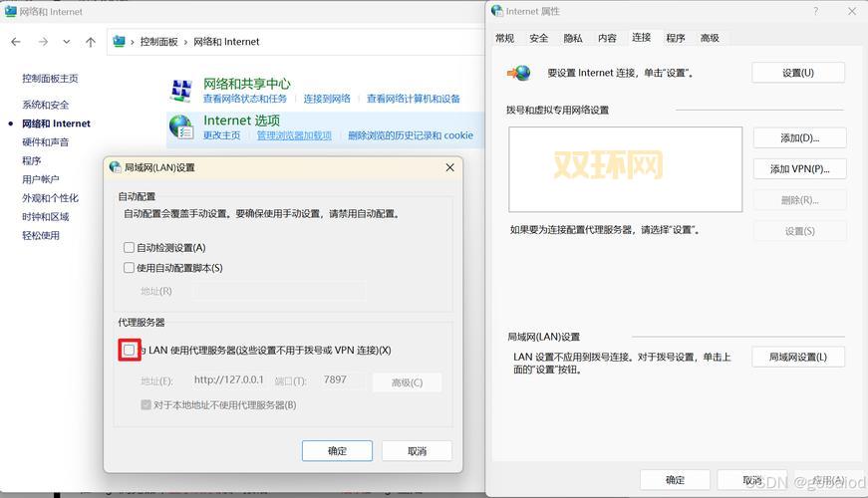
Task: Click the Control Panel icon in the address bar
Action: tap(119, 42)
